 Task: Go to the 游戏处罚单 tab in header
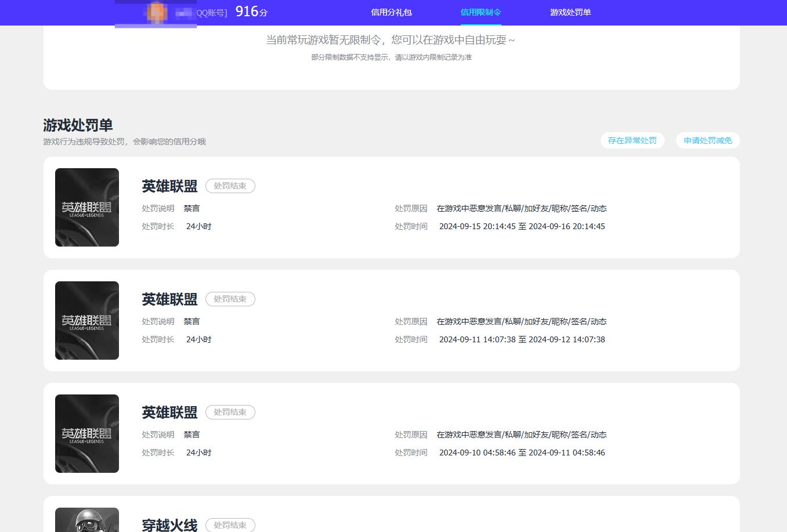[570, 12]
